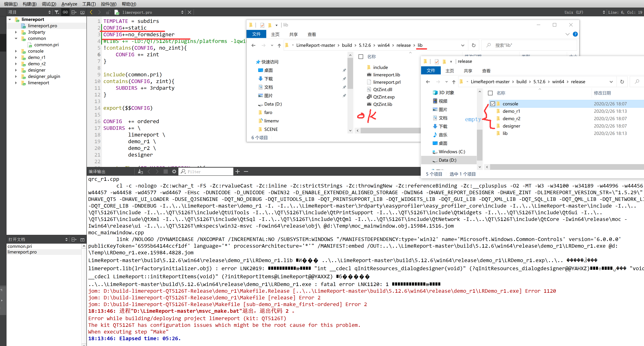Toggle select-all checkbox in release file list
This screenshot has height=346, width=644.
click(490, 93)
